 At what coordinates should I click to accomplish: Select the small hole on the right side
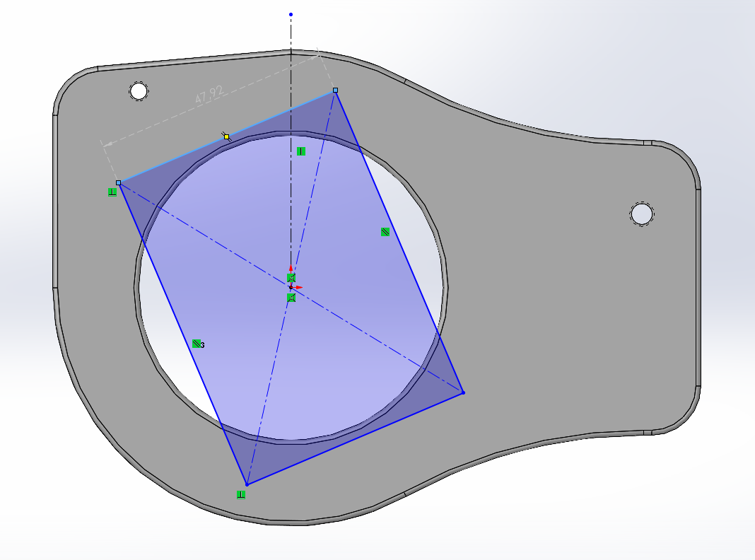[x=642, y=214]
